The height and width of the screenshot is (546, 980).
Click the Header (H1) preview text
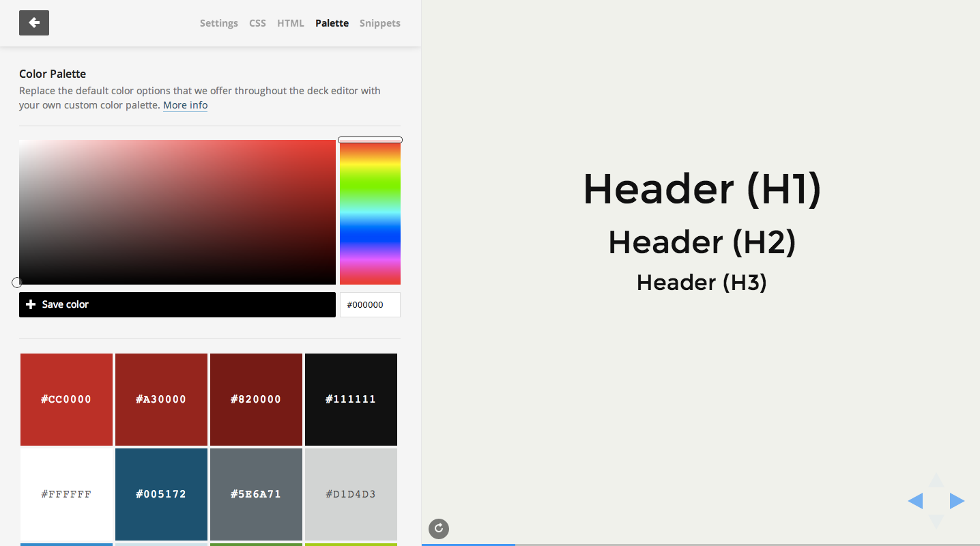coord(702,190)
